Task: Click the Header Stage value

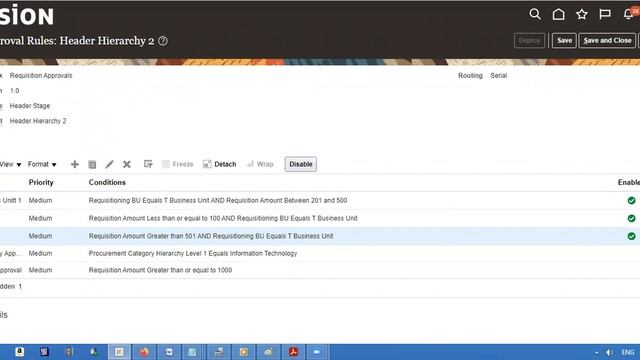Action: [x=30, y=106]
